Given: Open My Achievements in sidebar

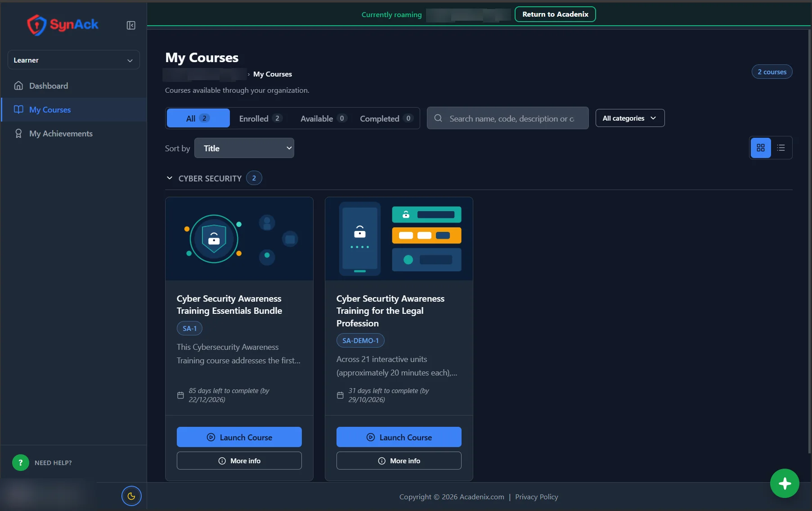Looking at the screenshot, I should (x=74, y=133).
